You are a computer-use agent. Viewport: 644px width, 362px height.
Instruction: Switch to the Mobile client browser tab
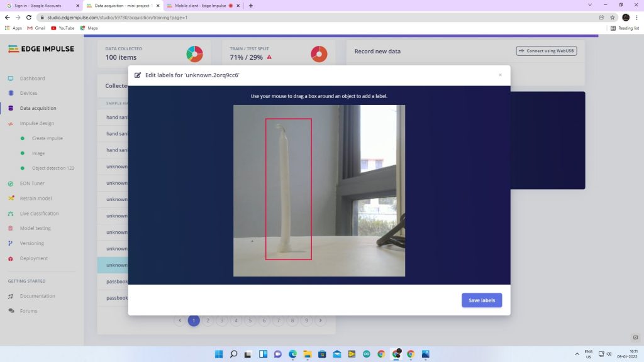[195, 6]
